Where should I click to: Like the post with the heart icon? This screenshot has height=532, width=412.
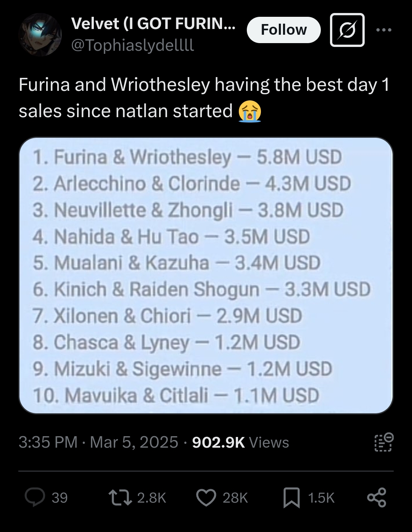click(206, 498)
